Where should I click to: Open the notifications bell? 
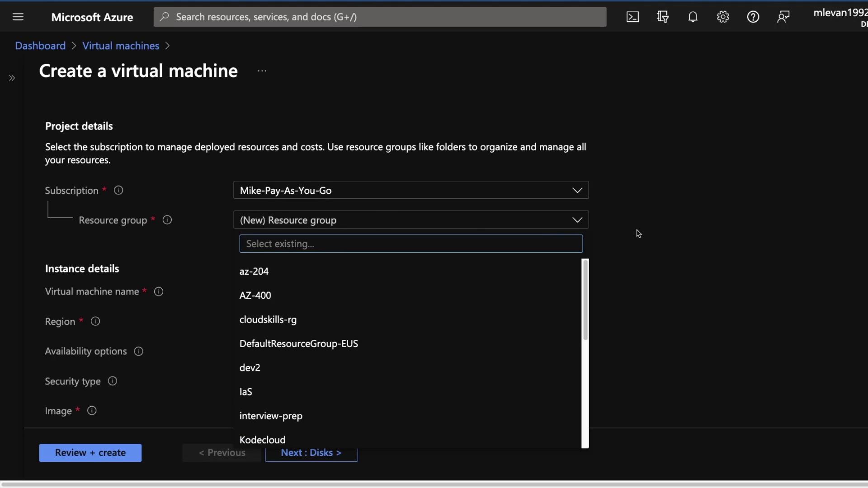pos(693,17)
